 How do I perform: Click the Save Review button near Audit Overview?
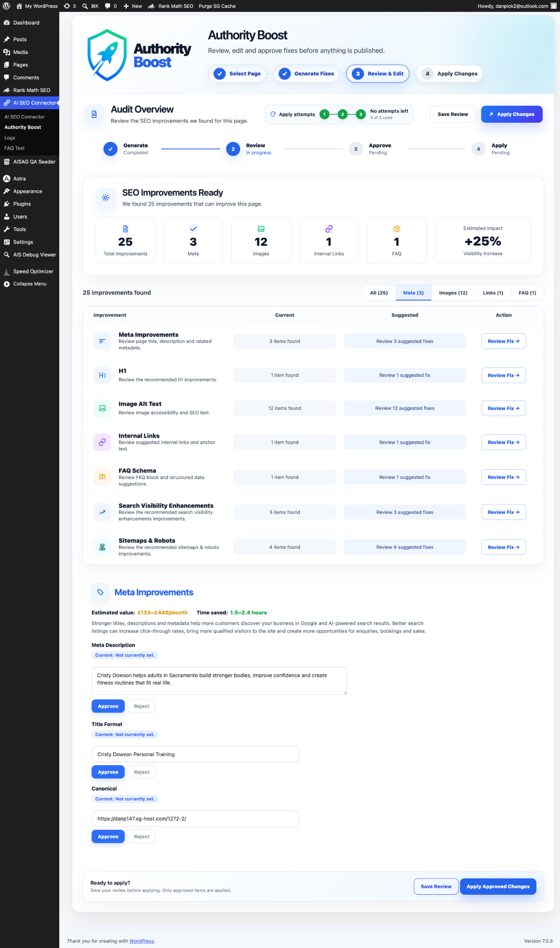point(453,114)
